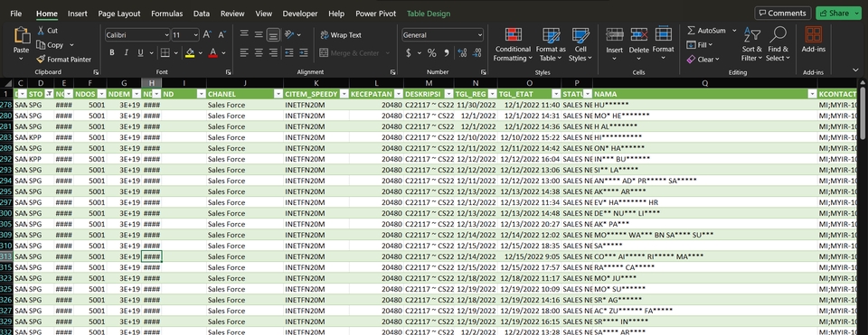The width and height of the screenshot is (868, 335).
Task: Toggle bottom vertical alignment
Action: [x=273, y=35]
